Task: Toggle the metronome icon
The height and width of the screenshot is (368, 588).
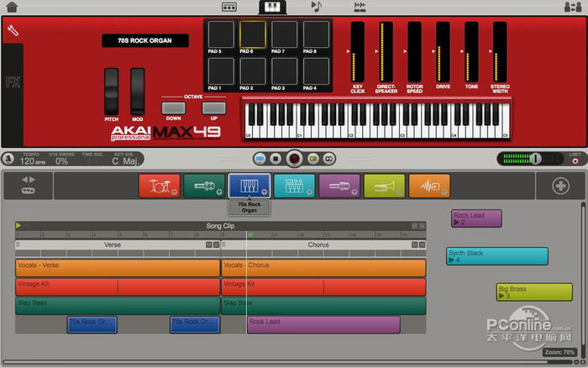Action: click(x=8, y=159)
